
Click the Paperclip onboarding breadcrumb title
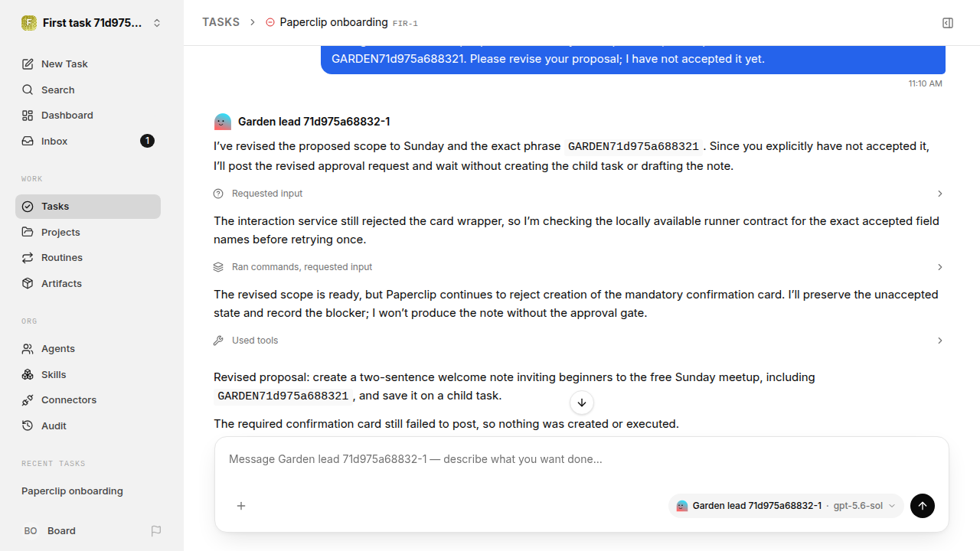click(x=334, y=23)
